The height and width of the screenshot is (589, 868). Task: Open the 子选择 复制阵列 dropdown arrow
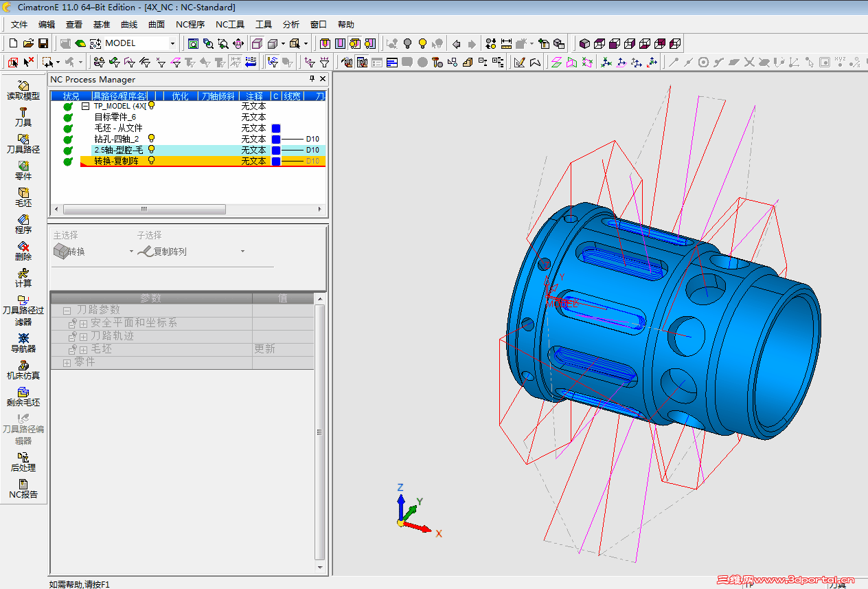[x=242, y=252]
